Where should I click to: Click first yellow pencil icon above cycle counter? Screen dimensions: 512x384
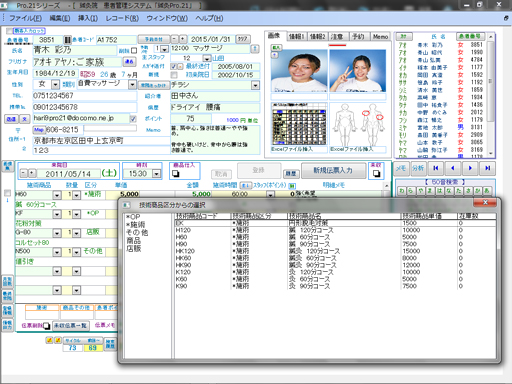pyautogui.click(x=49, y=340)
